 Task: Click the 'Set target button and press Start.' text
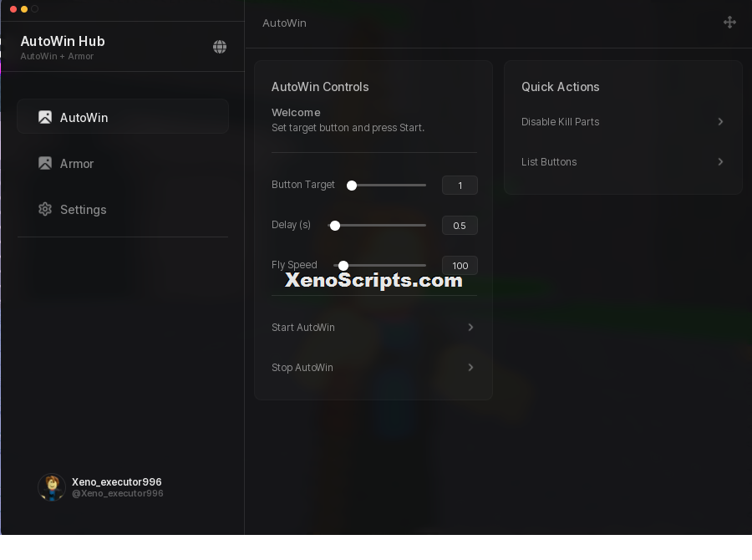348,128
